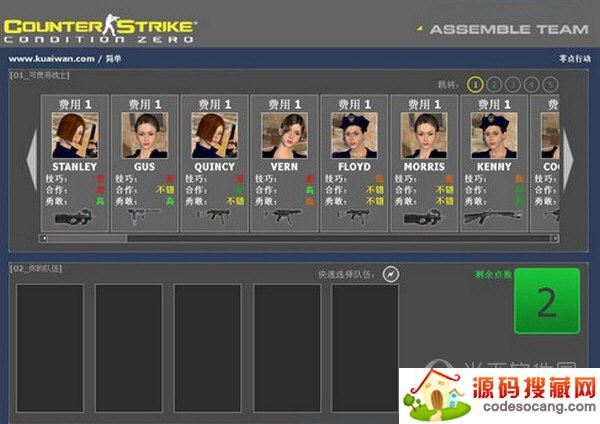Select the Vern portrait
The height and width of the screenshot is (424, 600).
click(x=284, y=135)
